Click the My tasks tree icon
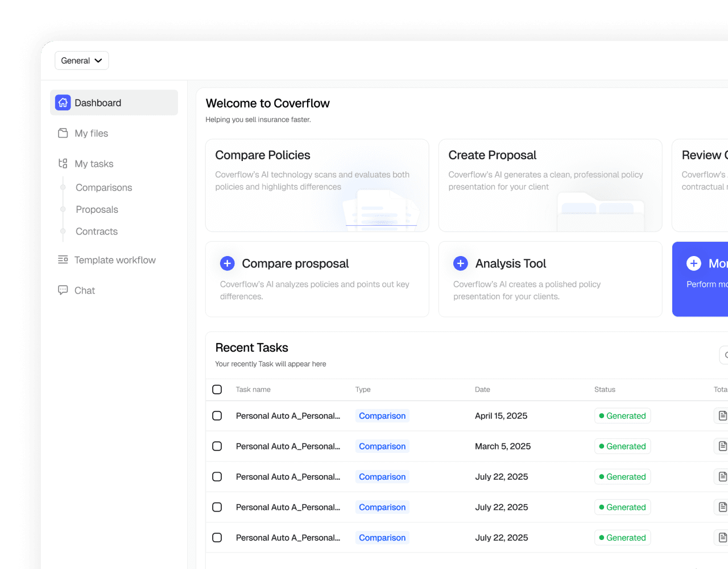728x569 pixels. (63, 163)
